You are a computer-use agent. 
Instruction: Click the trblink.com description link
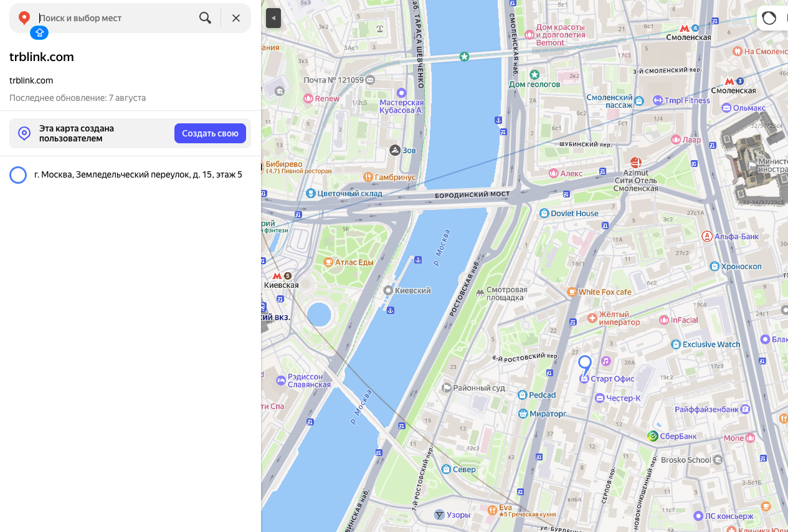coord(31,80)
